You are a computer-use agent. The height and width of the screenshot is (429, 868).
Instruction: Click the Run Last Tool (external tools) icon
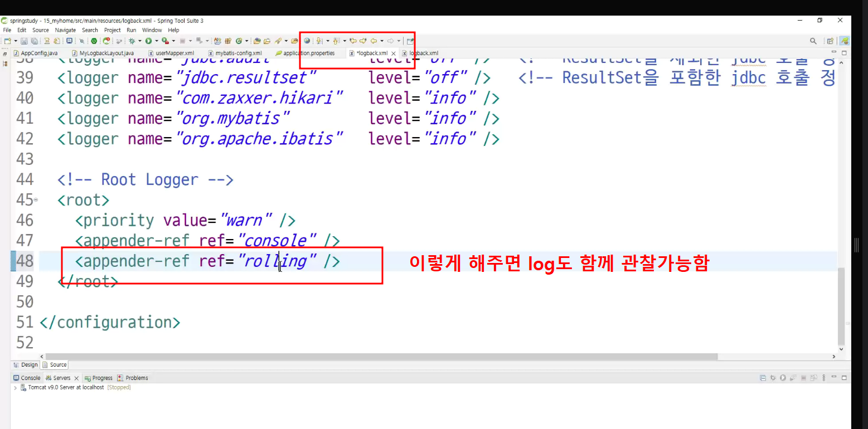click(165, 41)
